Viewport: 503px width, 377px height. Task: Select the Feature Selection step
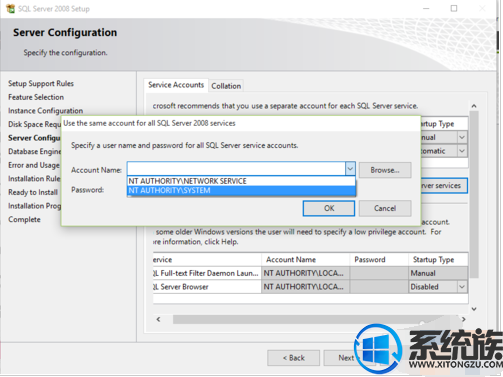click(x=36, y=97)
